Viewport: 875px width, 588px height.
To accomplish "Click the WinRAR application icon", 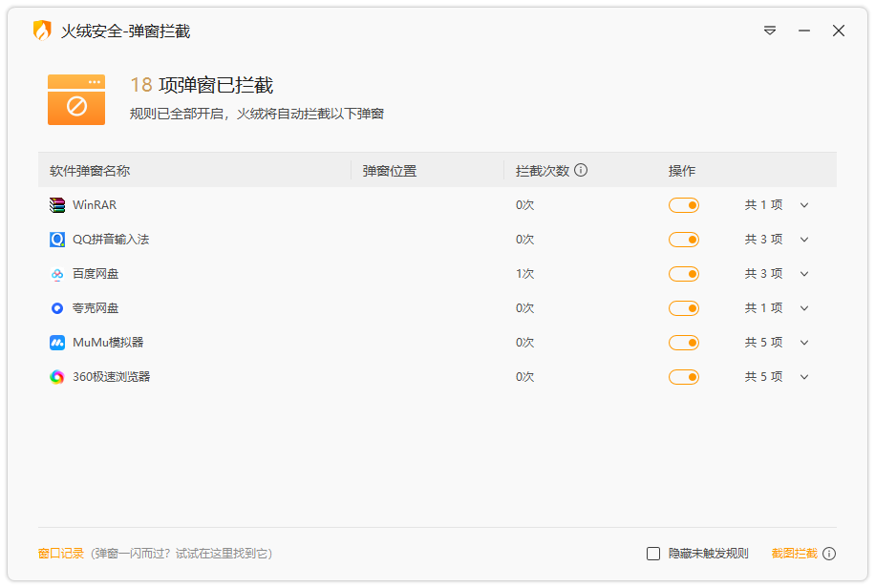I will (55, 204).
